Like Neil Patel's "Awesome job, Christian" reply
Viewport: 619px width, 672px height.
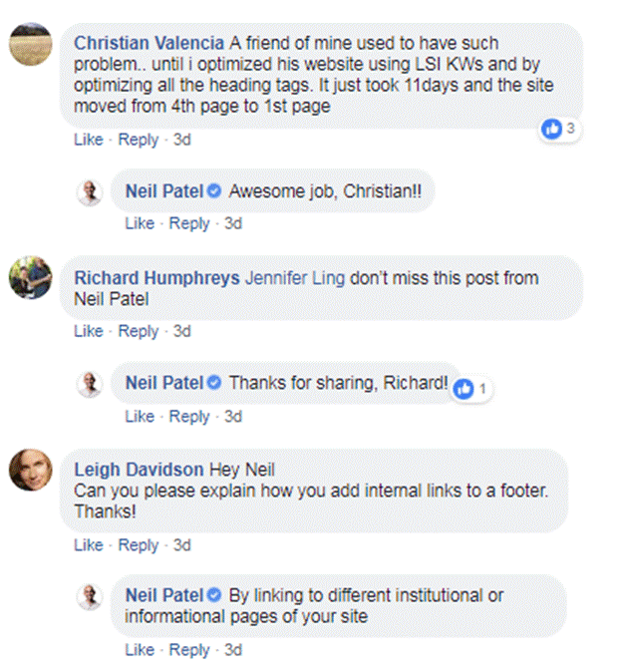tap(139, 224)
